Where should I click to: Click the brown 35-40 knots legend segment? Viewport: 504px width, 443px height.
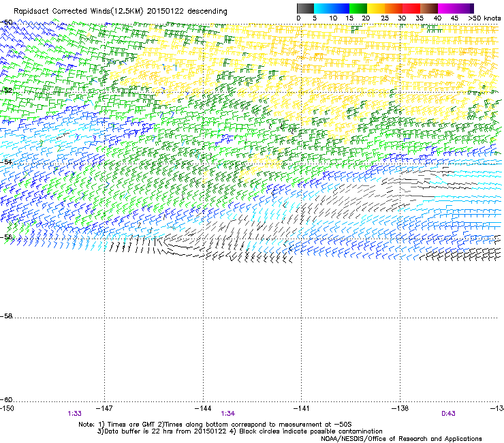(429, 8)
